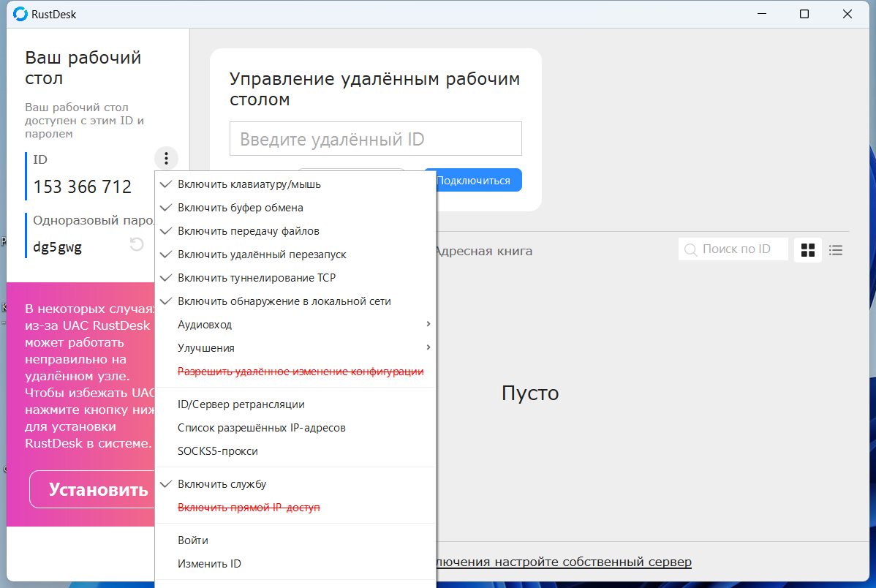Toggle Включить буфер обмена option
The image size is (876, 588).
pos(295,208)
